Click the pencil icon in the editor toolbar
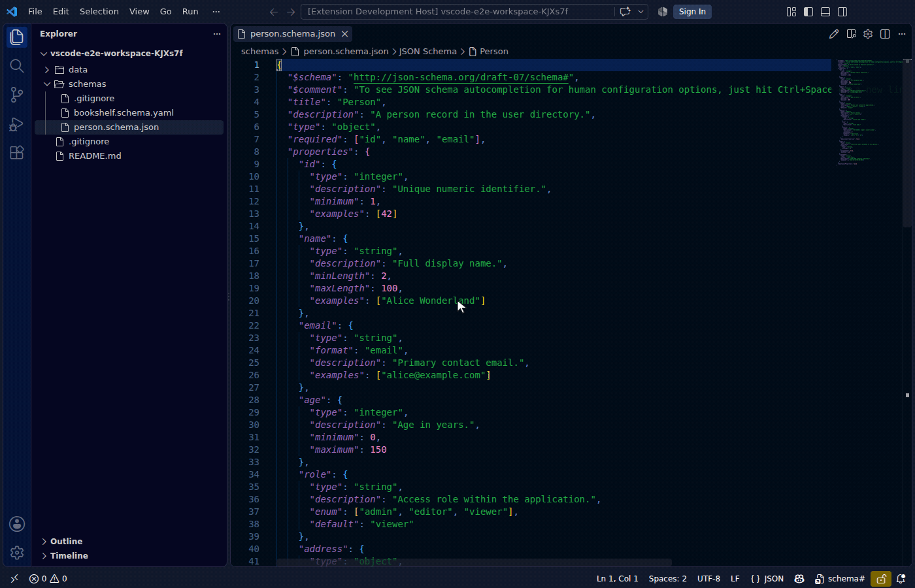Image resolution: width=915 pixels, height=588 pixels. (834, 34)
